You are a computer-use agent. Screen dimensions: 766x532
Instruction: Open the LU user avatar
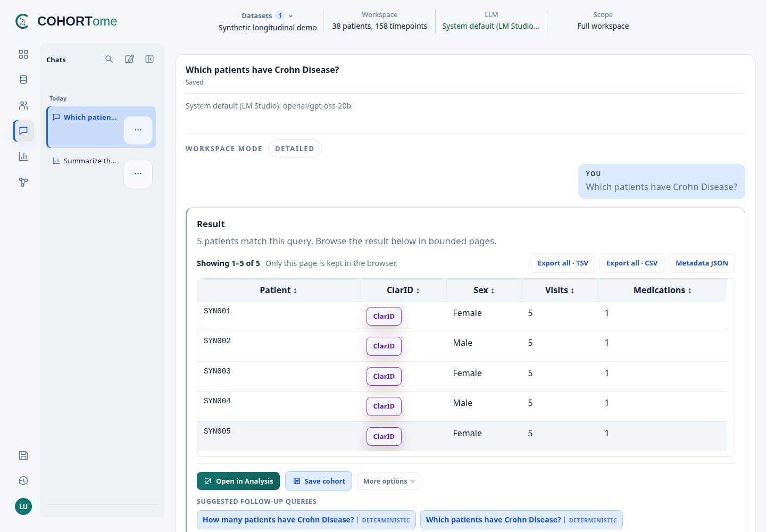coord(23,506)
